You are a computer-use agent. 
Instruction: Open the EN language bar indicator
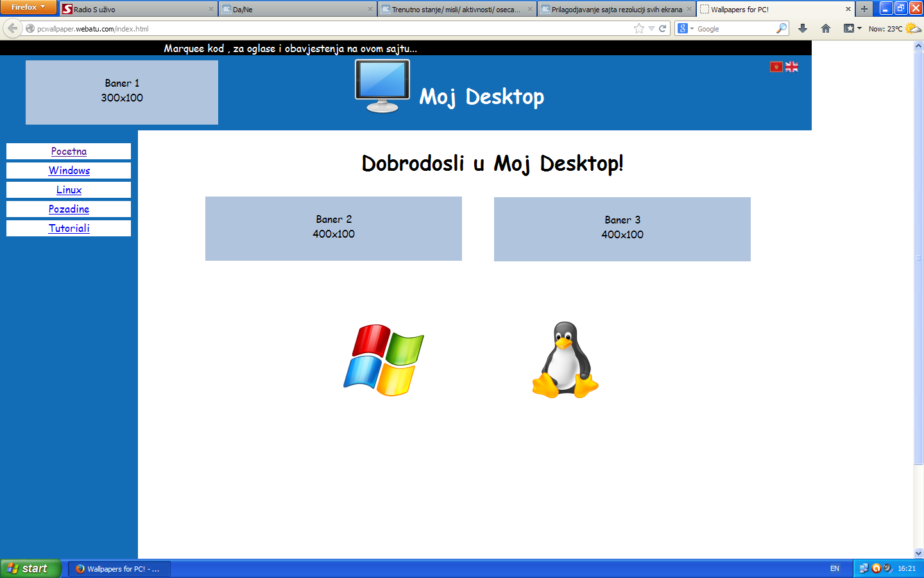pyautogui.click(x=835, y=569)
